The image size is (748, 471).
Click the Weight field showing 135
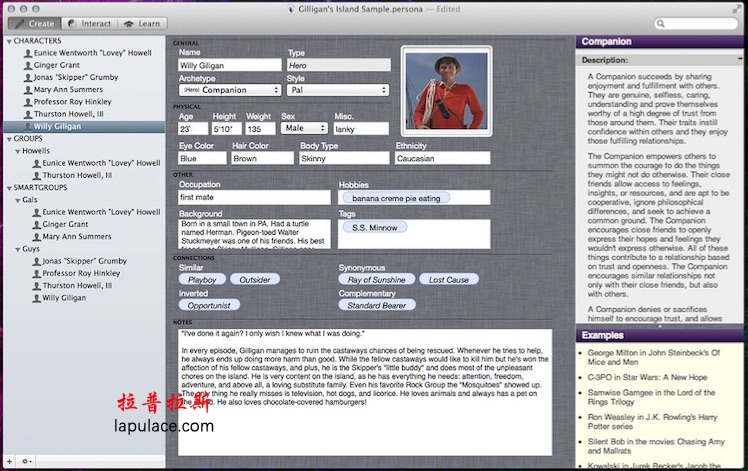[x=260, y=128]
